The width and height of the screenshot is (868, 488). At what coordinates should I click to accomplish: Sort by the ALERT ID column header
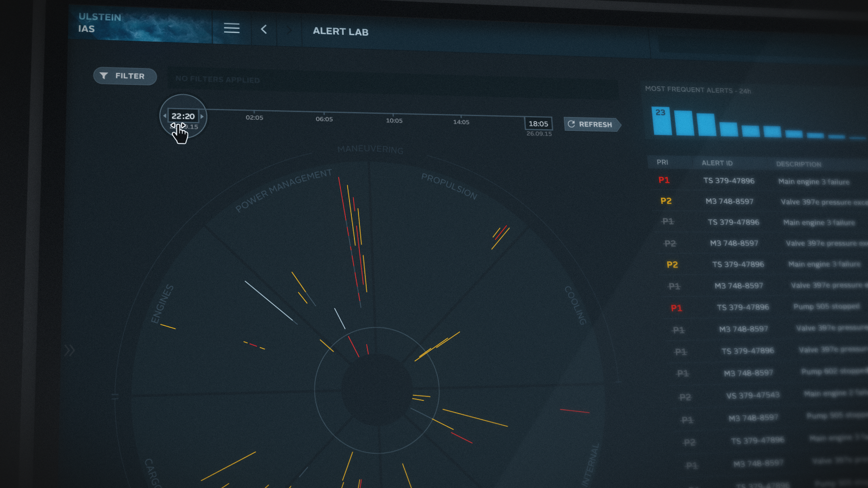(x=717, y=163)
